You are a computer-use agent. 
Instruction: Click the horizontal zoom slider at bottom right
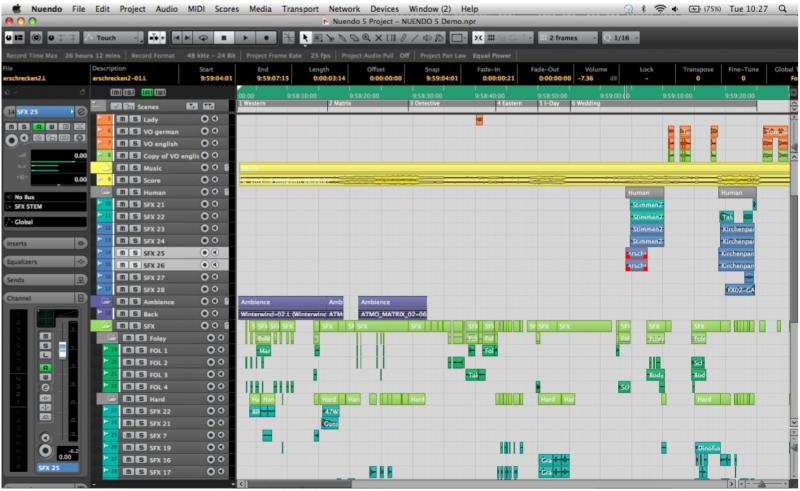(x=762, y=483)
